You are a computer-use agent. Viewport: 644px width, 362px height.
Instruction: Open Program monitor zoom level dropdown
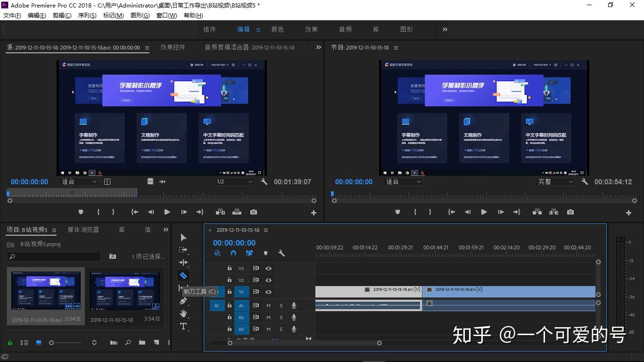tap(403, 181)
